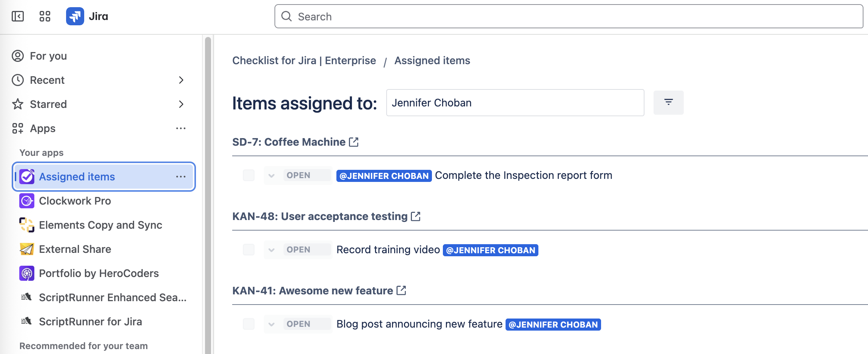Click the Jennifer Choban assignee field
Viewport: 868px width, 354px height.
pos(515,103)
